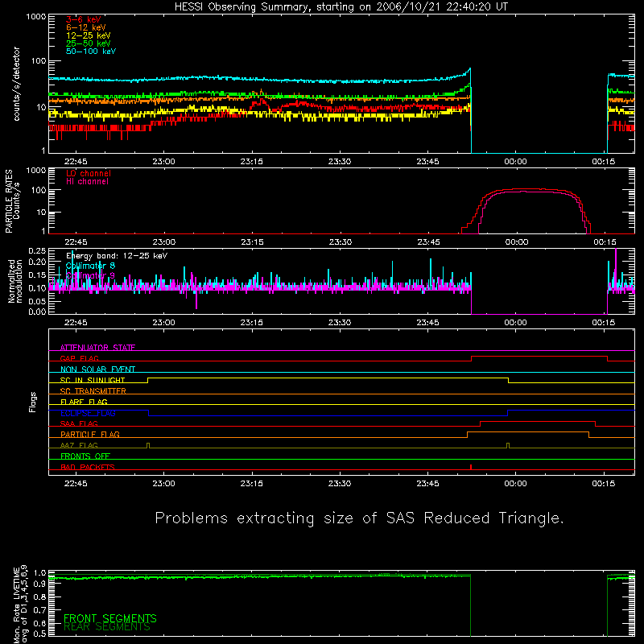Select the red "3-6 keV" legend label
Image resolution: width=644 pixels, height=644 pixels.
point(84,19)
